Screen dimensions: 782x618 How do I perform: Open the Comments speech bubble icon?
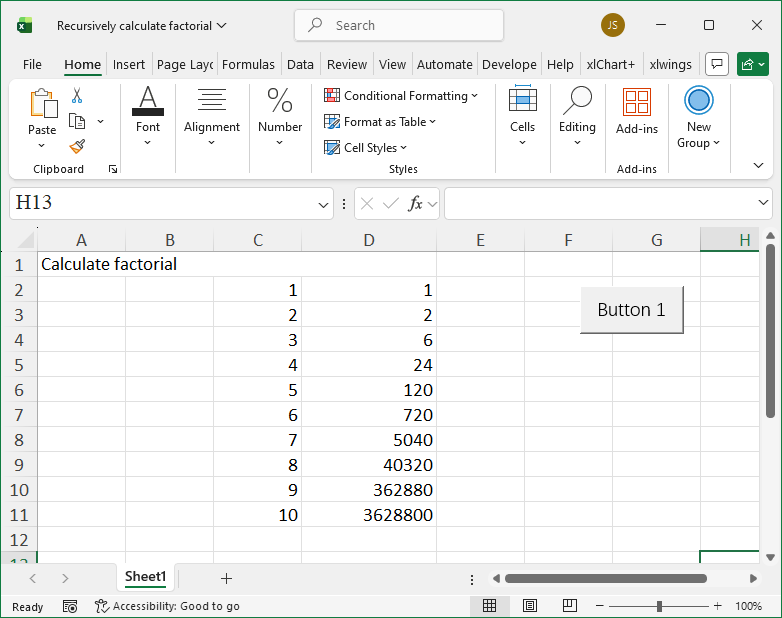point(716,64)
